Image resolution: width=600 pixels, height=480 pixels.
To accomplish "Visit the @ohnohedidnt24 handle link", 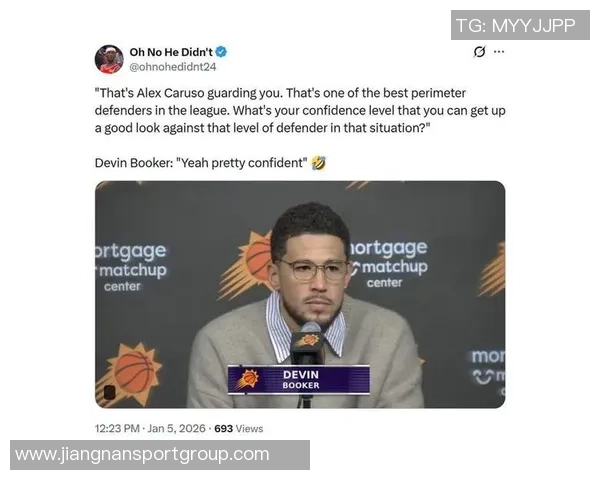I will point(173,67).
